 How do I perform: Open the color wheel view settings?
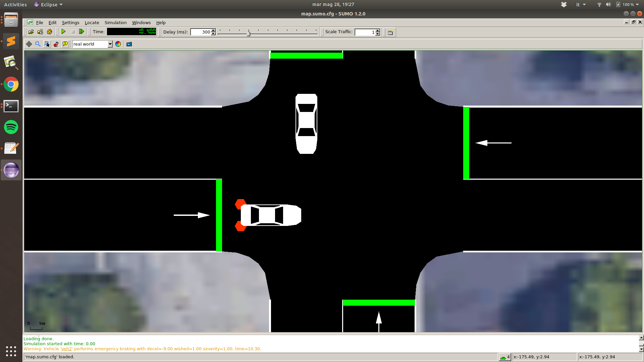tap(118, 44)
